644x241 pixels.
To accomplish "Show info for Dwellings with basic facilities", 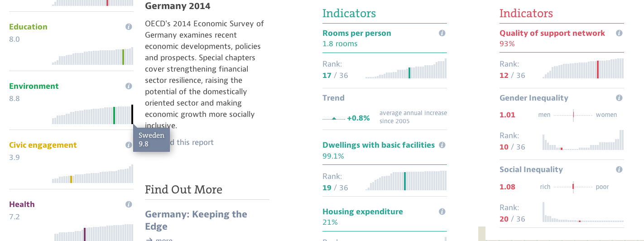I will pyautogui.click(x=442, y=145).
